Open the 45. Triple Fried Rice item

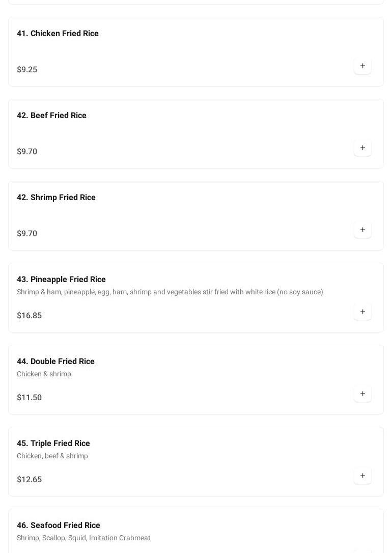click(x=53, y=444)
